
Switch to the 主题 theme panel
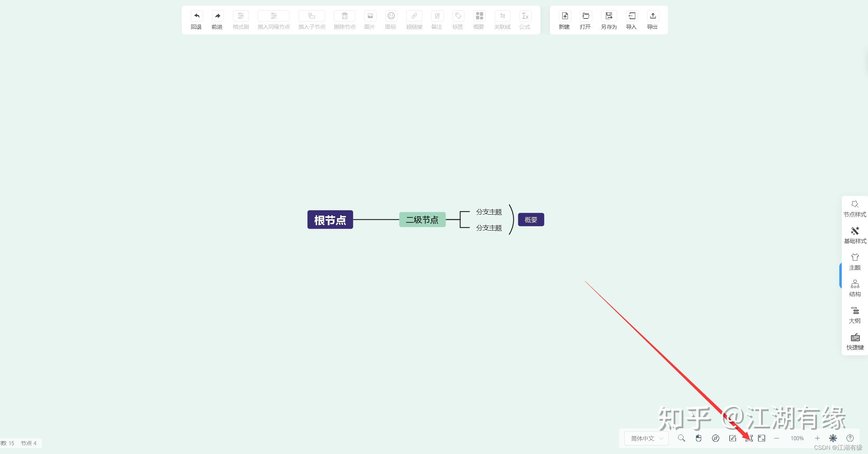point(854,262)
